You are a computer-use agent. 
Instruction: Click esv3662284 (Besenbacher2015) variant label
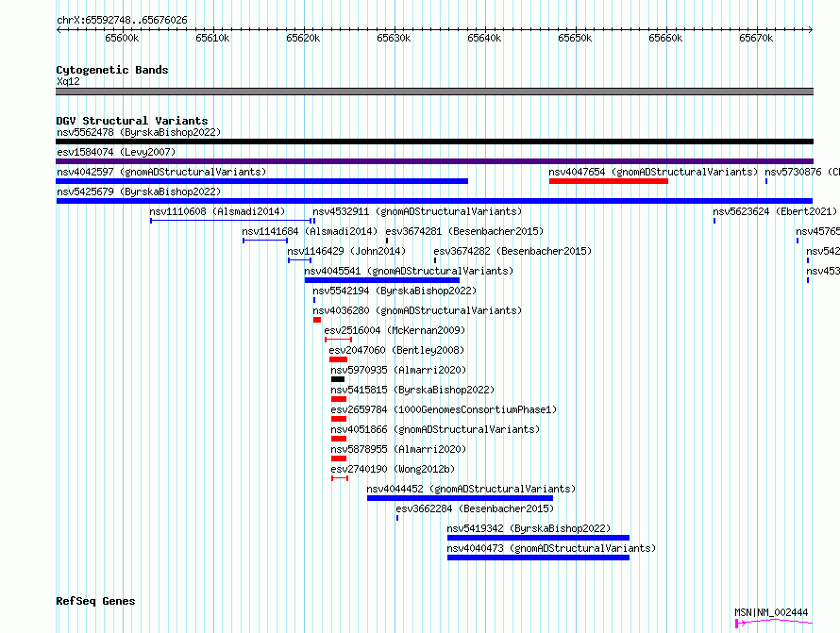[x=475, y=508]
